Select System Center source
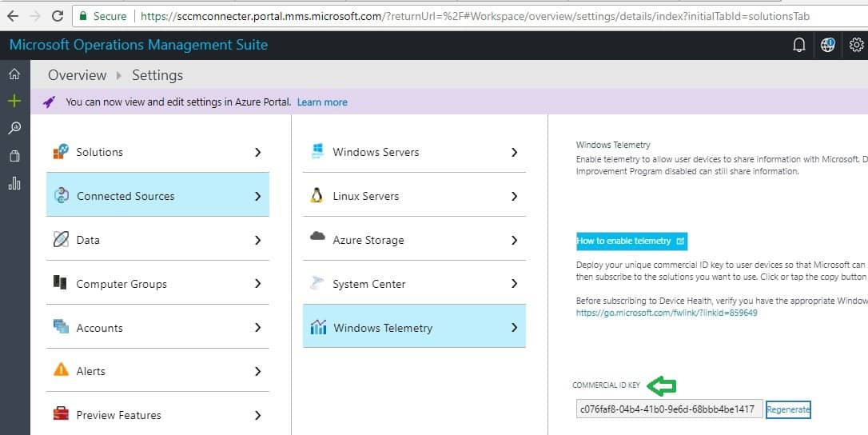This screenshot has width=868, height=435. [414, 283]
